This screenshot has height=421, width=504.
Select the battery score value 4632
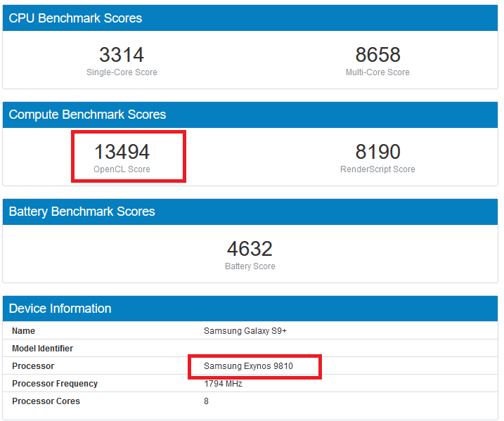250,249
